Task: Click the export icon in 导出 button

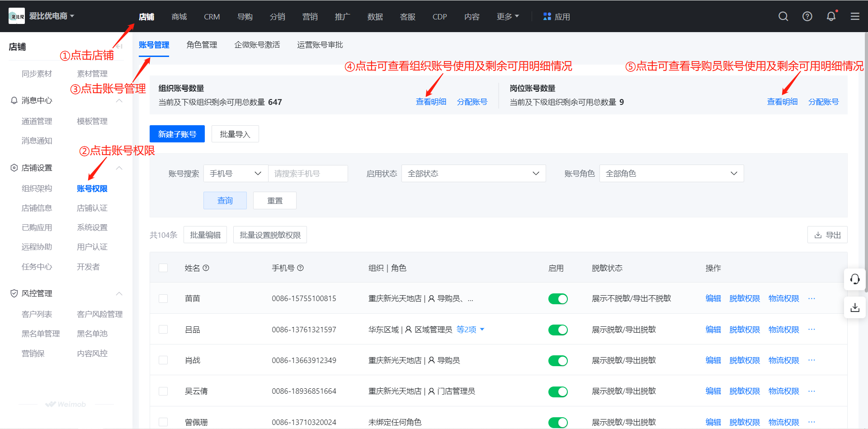Action: (818, 235)
